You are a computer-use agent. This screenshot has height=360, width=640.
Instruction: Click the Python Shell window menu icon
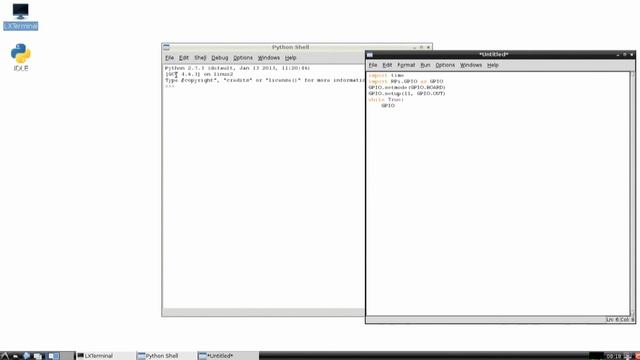point(167,47)
